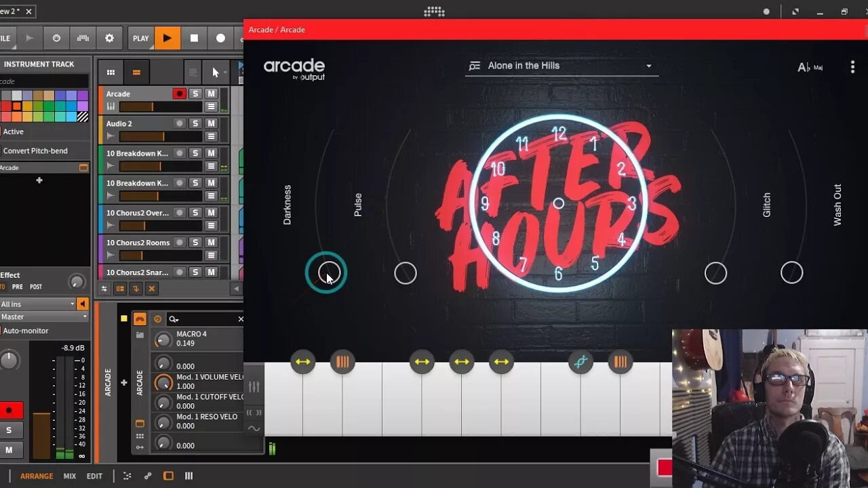868x488 pixels.
Task: Open the folder icon in Arcade device panel
Action: point(140,335)
